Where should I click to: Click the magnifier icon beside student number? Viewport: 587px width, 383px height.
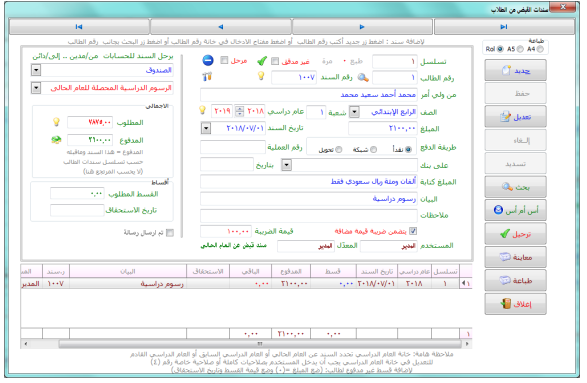[x=363, y=77]
